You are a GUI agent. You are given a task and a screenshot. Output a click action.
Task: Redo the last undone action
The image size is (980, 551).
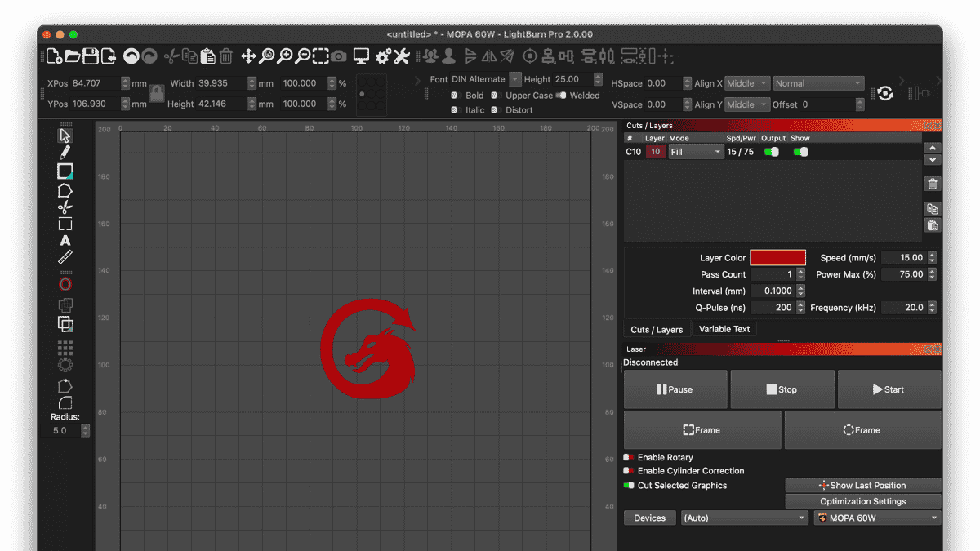point(149,56)
